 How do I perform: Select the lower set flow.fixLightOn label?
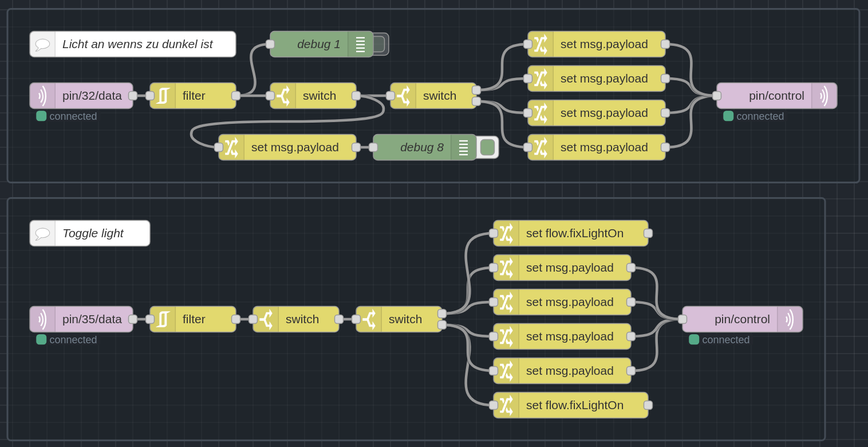[x=575, y=405]
